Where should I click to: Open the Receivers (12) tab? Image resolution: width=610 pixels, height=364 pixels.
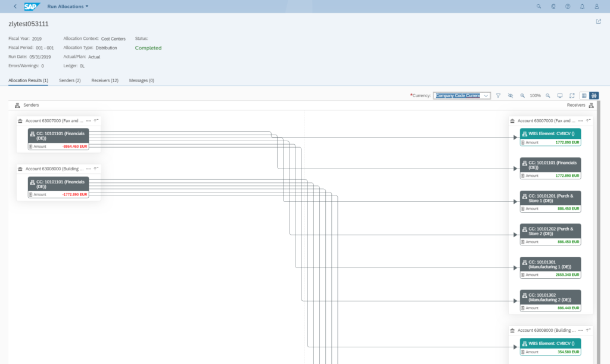105,80
